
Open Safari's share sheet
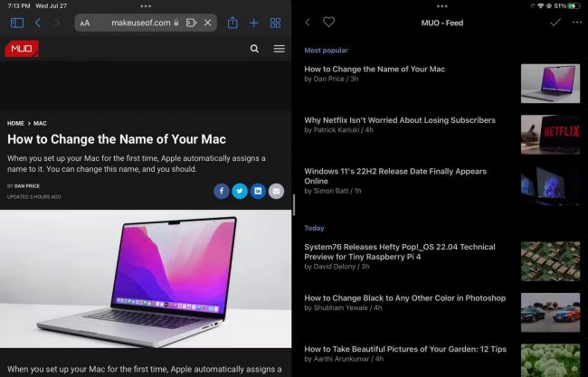pyautogui.click(x=232, y=23)
